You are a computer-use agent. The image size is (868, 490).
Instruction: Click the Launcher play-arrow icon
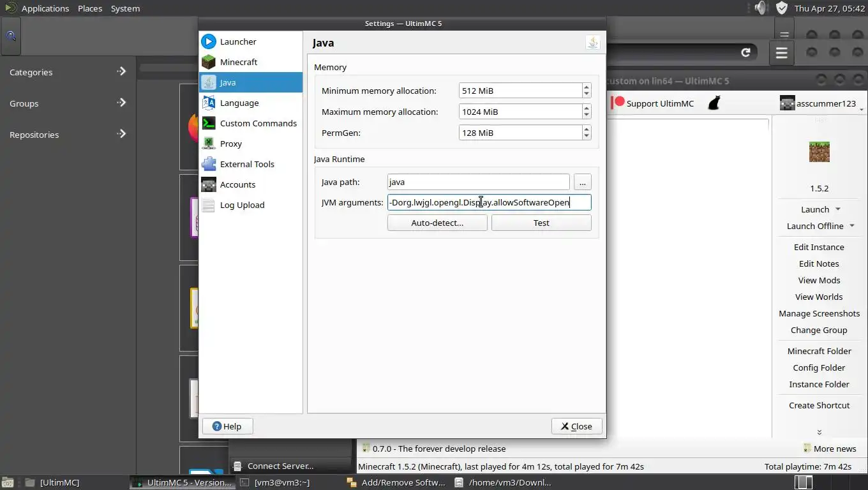(x=209, y=41)
